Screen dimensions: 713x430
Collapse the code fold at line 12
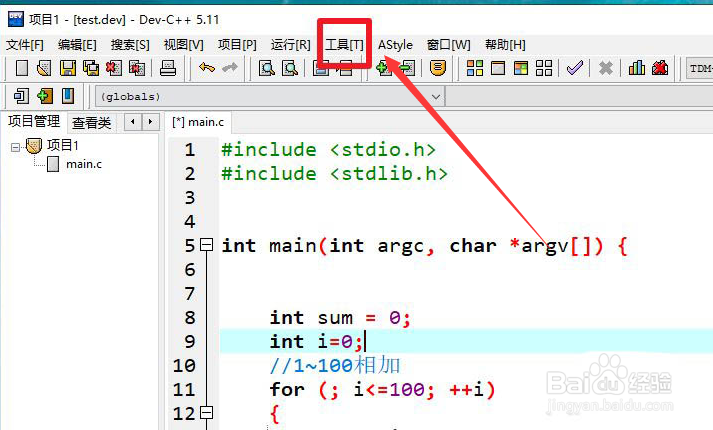click(206, 413)
